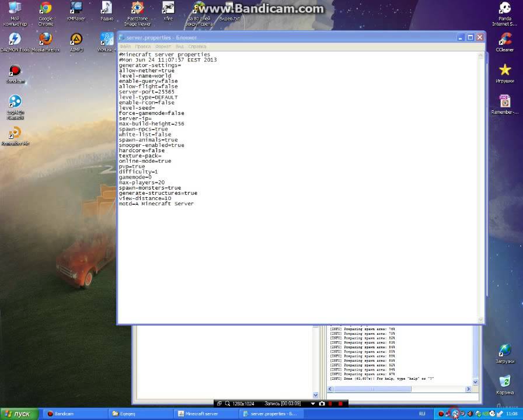Select the FastStone Image Viewer shortcut
Screen dimensions: 523x420
tap(137, 13)
